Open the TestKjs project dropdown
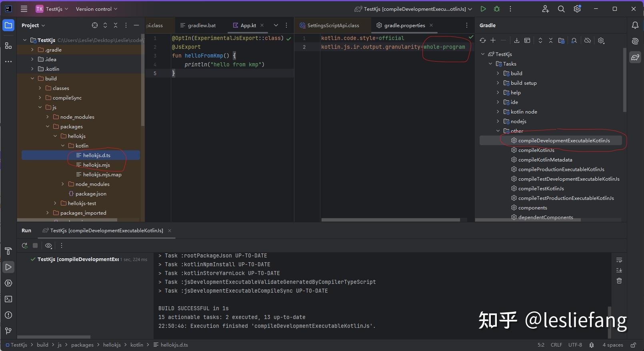This screenshot has height=351, width=644. pyautogui.click(x=52, y=9)
